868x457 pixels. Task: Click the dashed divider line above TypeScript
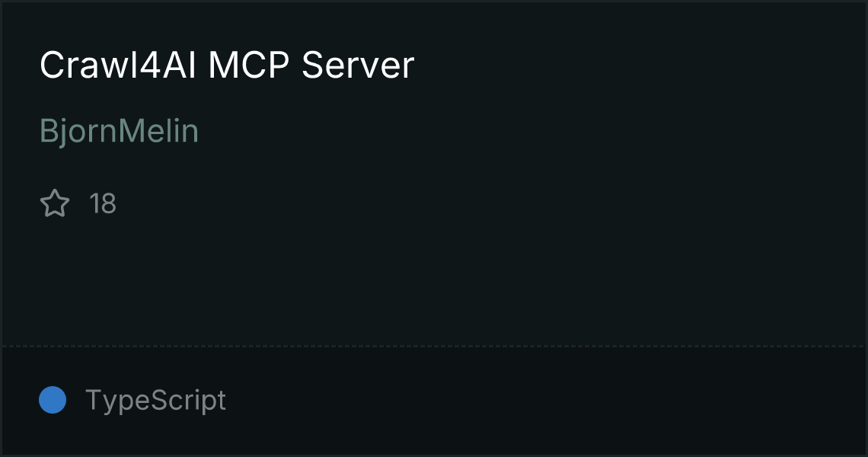click(434, 347)
